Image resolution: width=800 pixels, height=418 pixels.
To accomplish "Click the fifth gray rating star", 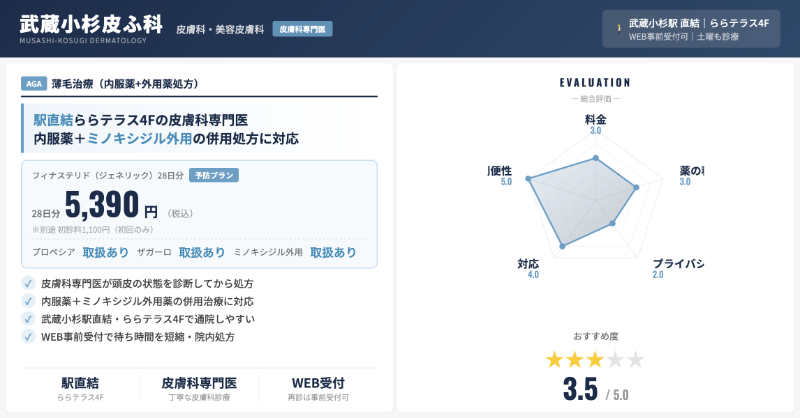I will tap(635, 359).
